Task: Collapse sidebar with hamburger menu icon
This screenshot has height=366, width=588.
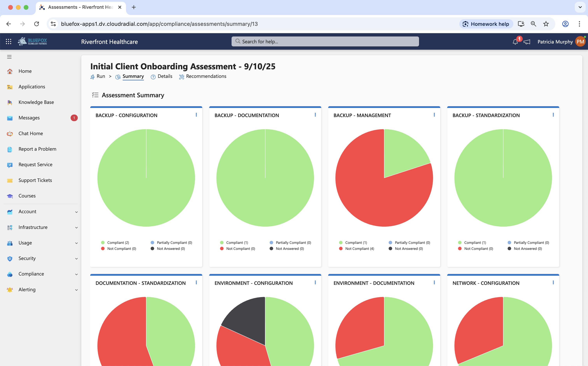Action: (x=9, y=57)
